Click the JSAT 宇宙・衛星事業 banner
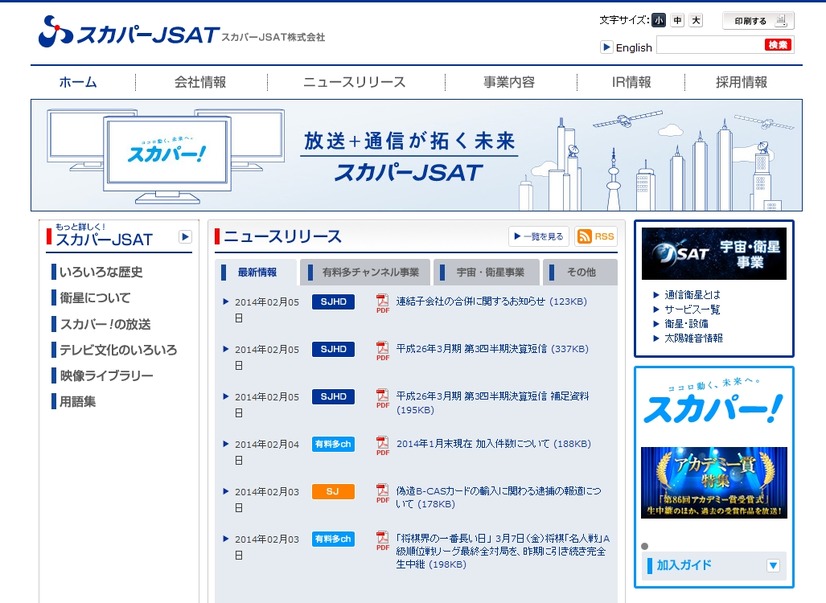This screenshot has width=826, height=603. [x=714, y=254]
